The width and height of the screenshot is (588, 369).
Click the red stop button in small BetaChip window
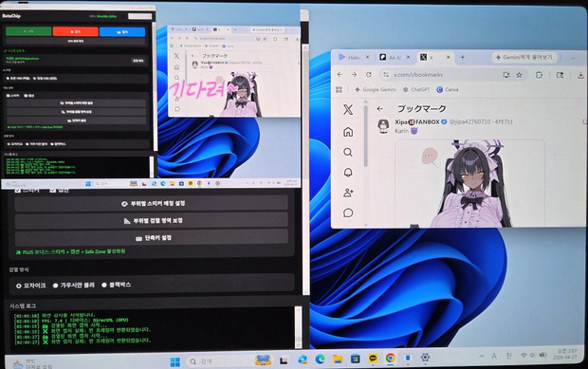click(x=75, y=31)
